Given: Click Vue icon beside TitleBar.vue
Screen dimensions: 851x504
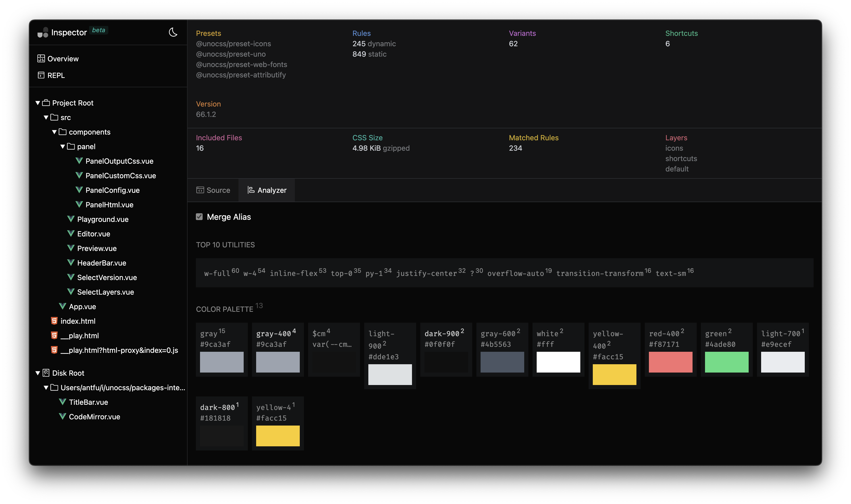Looking at the screenshot, I should coord(63,402).
